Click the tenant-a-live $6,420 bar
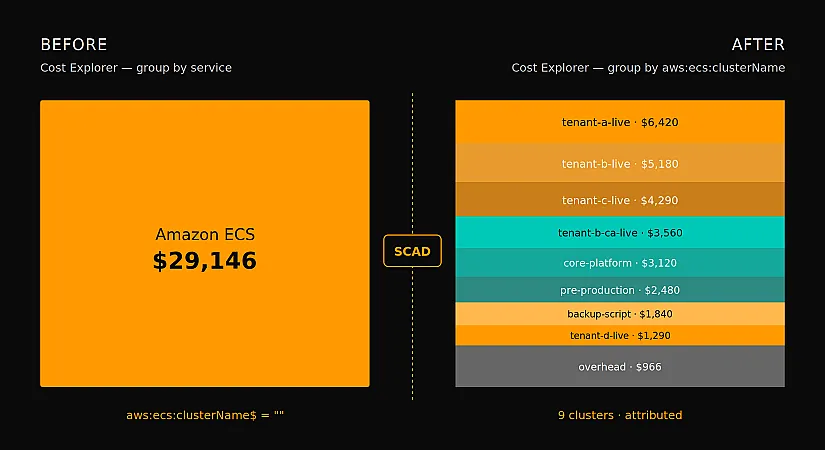The width and height of the screenshot is (825, 450). point(620,122)
